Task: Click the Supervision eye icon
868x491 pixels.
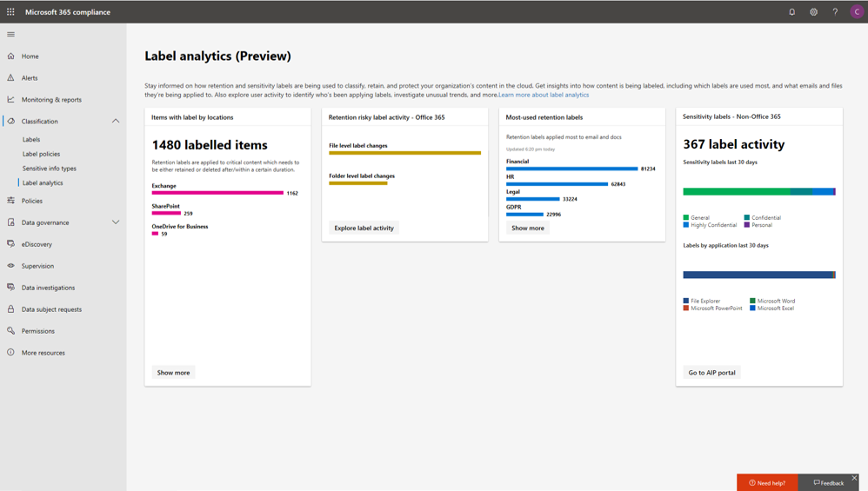Action: pos(10,266)
